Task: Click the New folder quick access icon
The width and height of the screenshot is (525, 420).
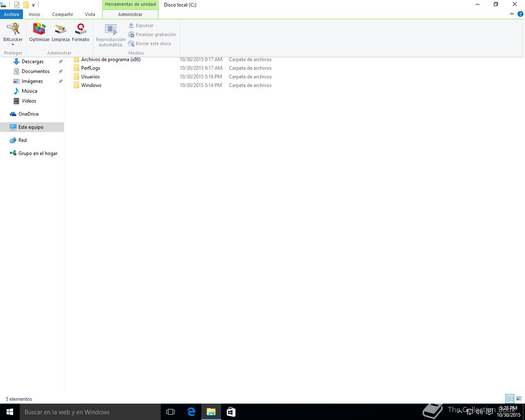Action: click(26, 5)
